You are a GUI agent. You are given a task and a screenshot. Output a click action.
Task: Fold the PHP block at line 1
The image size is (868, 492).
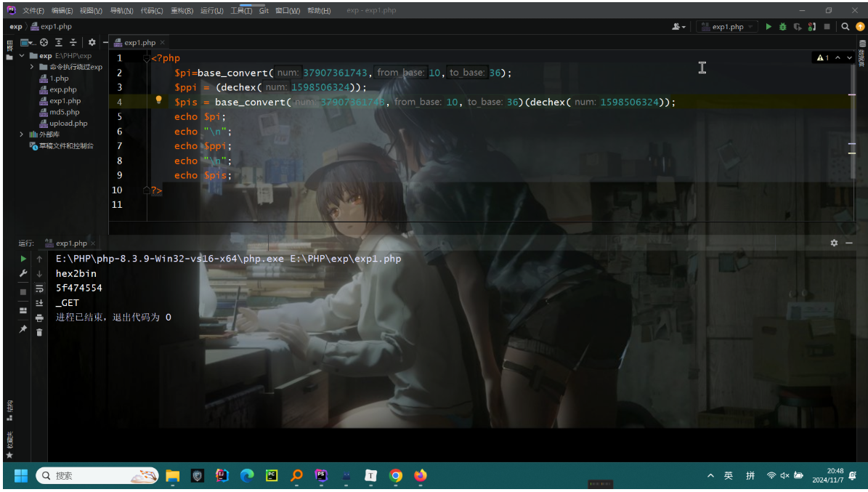147,58
